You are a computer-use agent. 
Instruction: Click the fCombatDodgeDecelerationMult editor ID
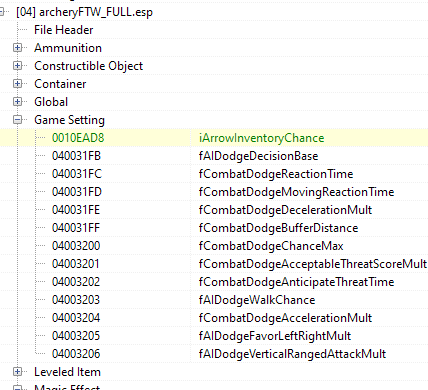point(285,210)
